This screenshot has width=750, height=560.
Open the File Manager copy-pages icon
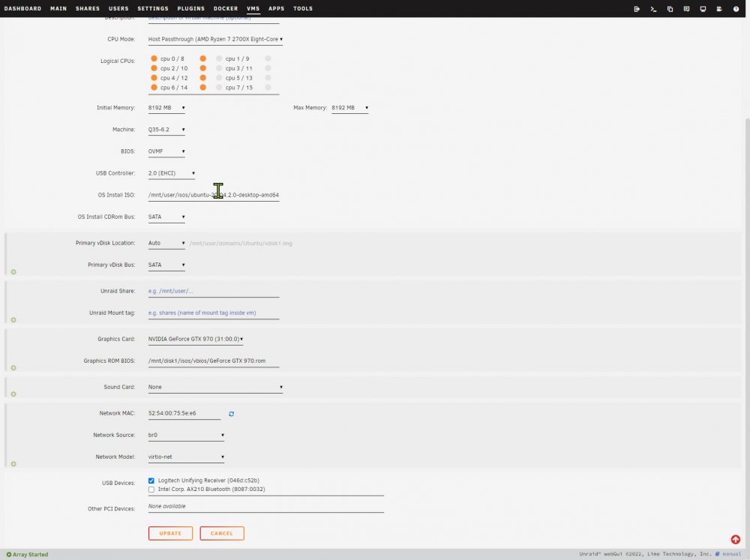(x=670, y=8)
